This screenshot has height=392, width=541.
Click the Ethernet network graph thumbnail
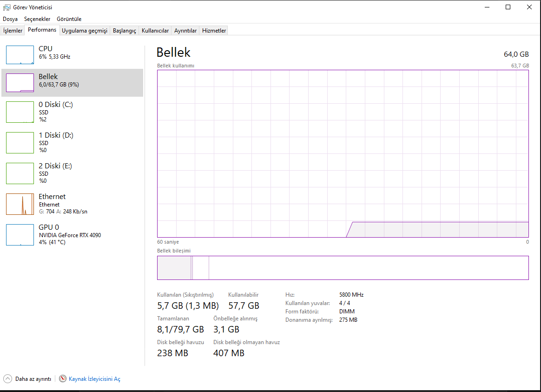[x=20, y=204]
